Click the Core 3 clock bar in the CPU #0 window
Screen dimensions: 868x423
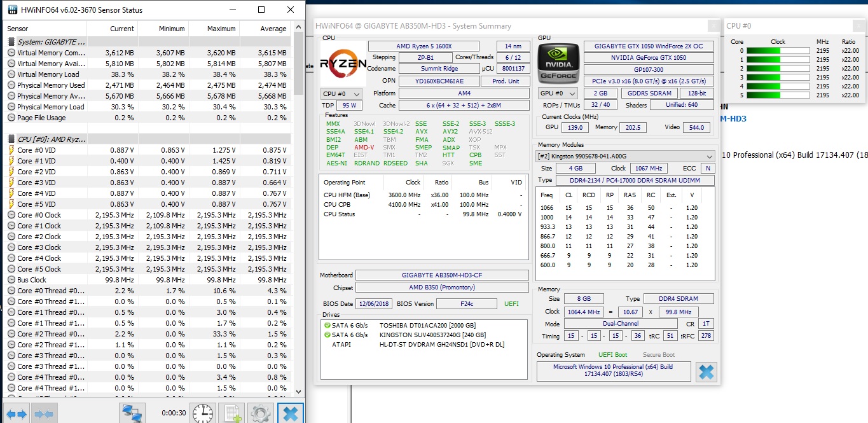pyautogui.click(x=778, y=78)
